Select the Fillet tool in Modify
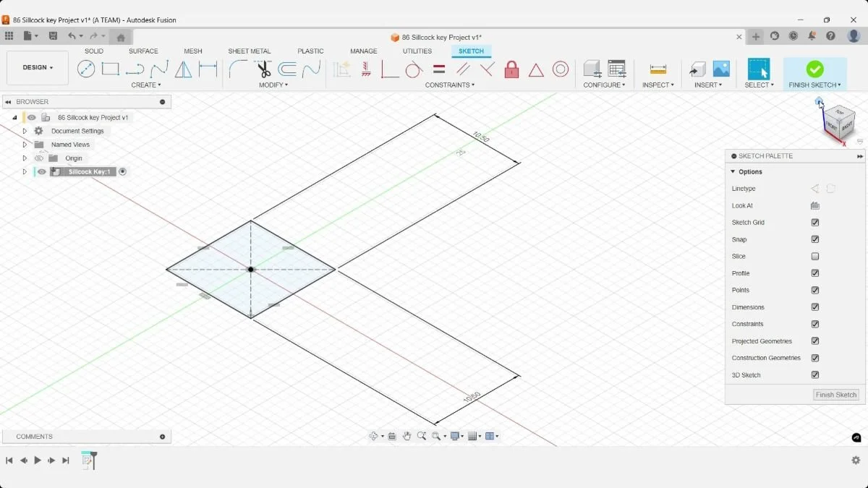 pos(238,69)
